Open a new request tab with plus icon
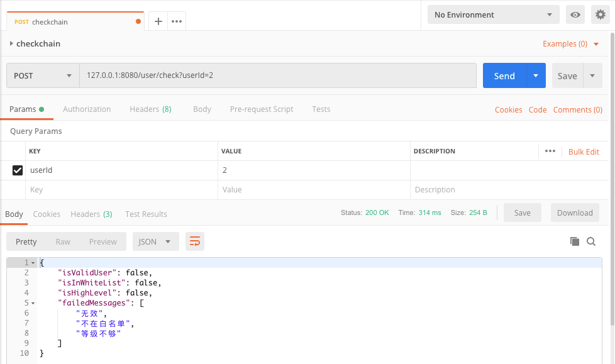The height and width of the screenshot is (364, 615). 158,21
